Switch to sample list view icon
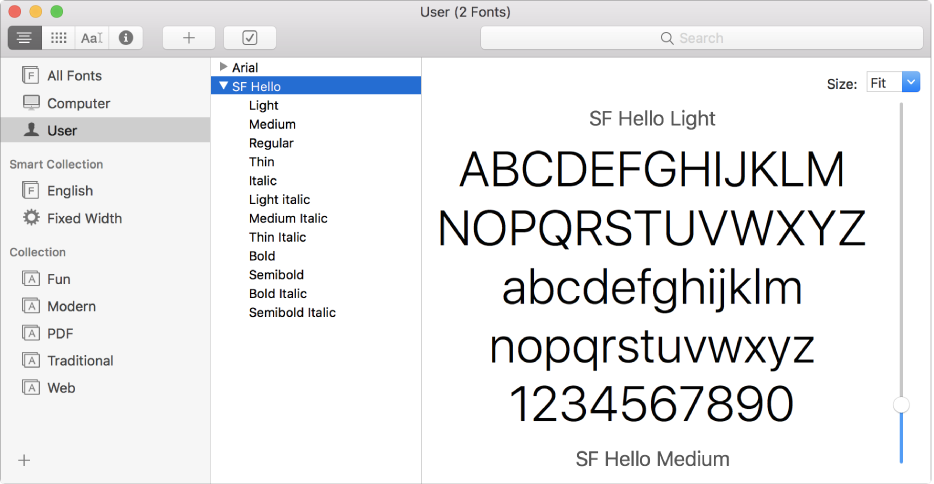 pos(24,38)
